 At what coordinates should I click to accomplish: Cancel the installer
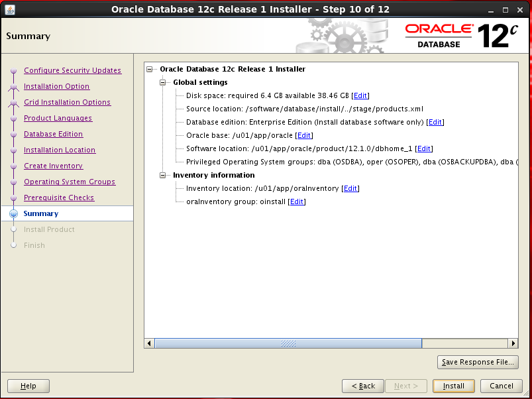click(502, 386)
